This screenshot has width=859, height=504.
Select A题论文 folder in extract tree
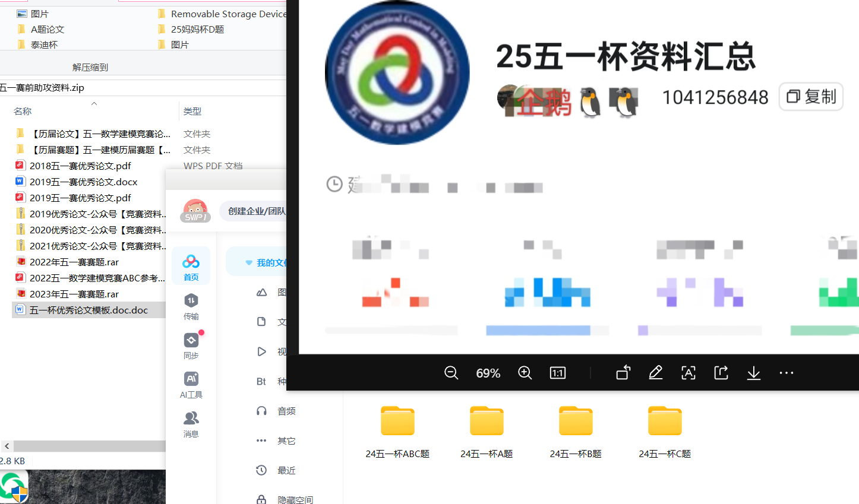[40, 29]
